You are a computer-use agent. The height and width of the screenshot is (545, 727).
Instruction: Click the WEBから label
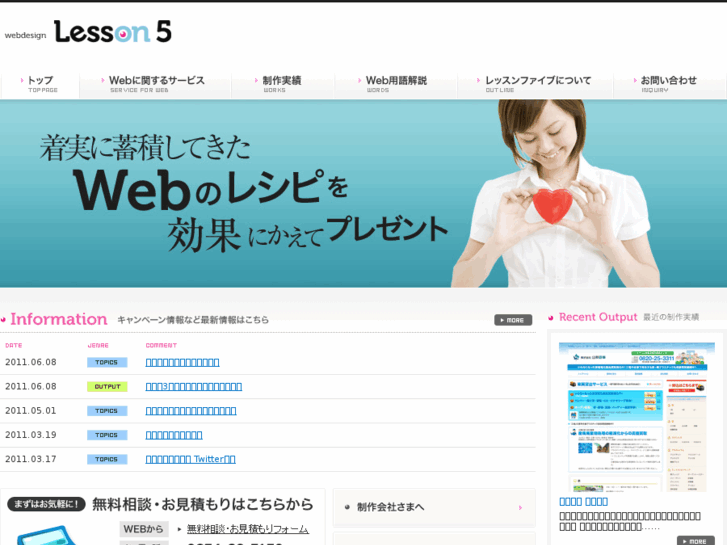pyautogui.click(x=143, y=529)
